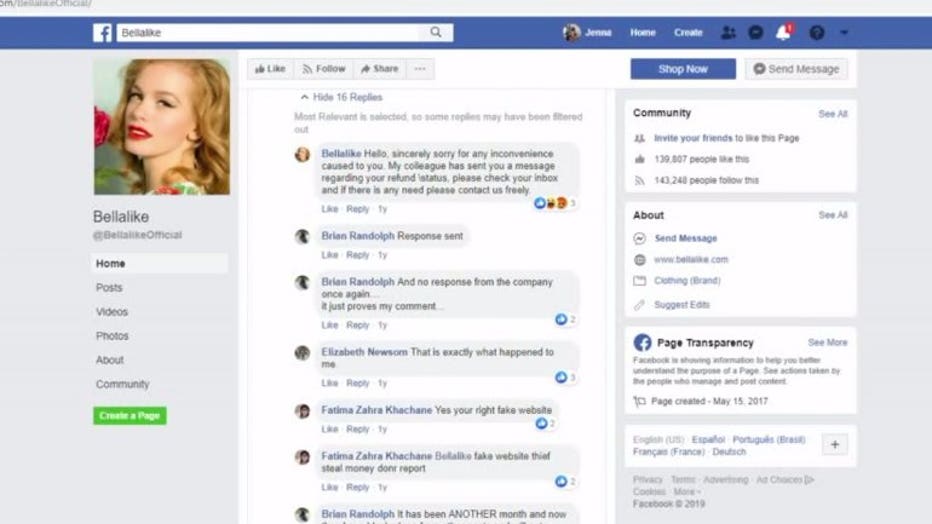Click Brian Randolph's avatar beside 'Response sent'

(x=302, y=236)
